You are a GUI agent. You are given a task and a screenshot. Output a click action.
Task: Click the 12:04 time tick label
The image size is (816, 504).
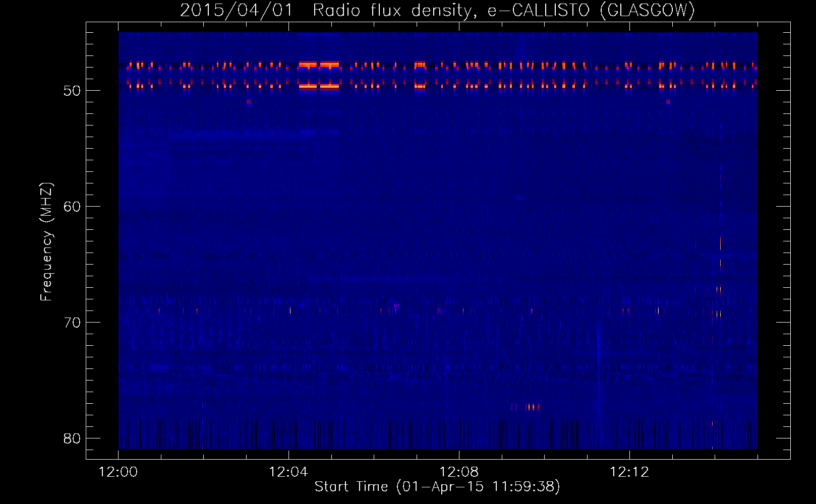288,472
